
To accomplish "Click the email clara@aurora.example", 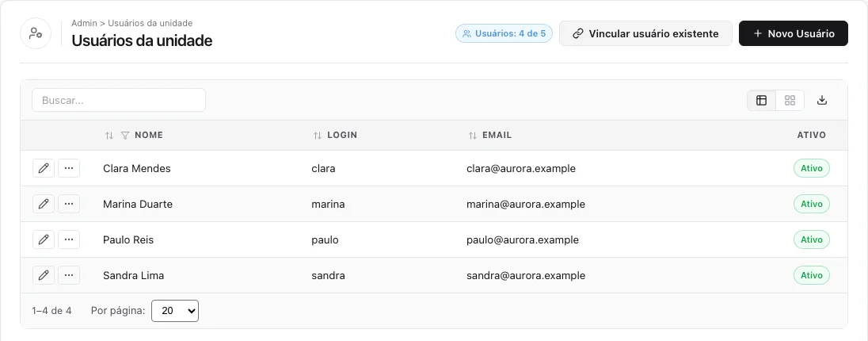I will 521,169.
